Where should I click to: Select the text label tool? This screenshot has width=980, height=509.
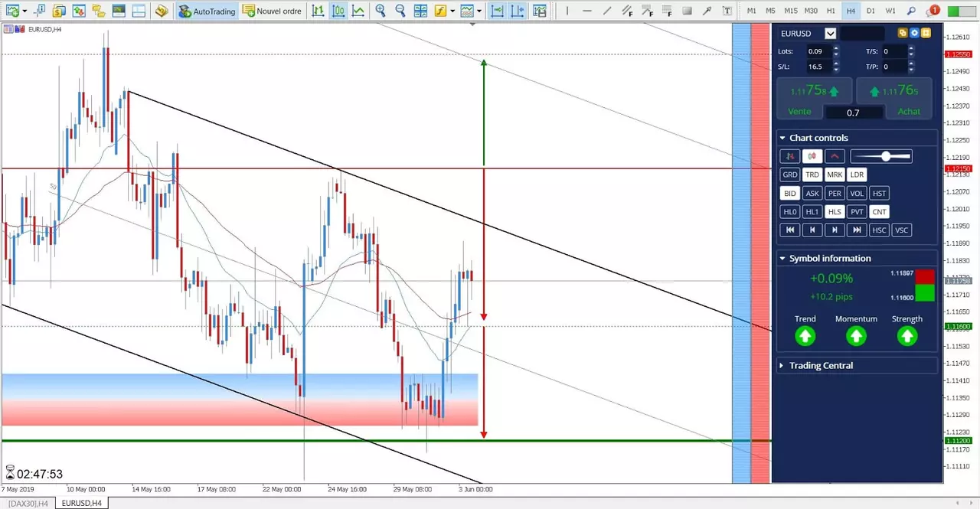(727, 11)
